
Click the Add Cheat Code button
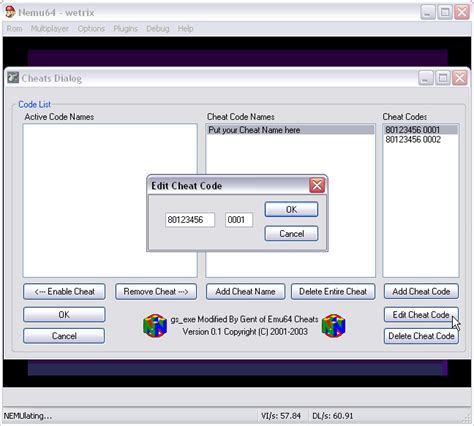point(421,292)
